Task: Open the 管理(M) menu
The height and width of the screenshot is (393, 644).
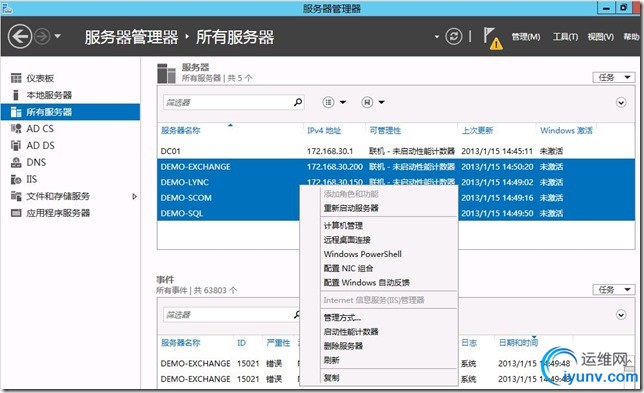Action: coord(526,37)
